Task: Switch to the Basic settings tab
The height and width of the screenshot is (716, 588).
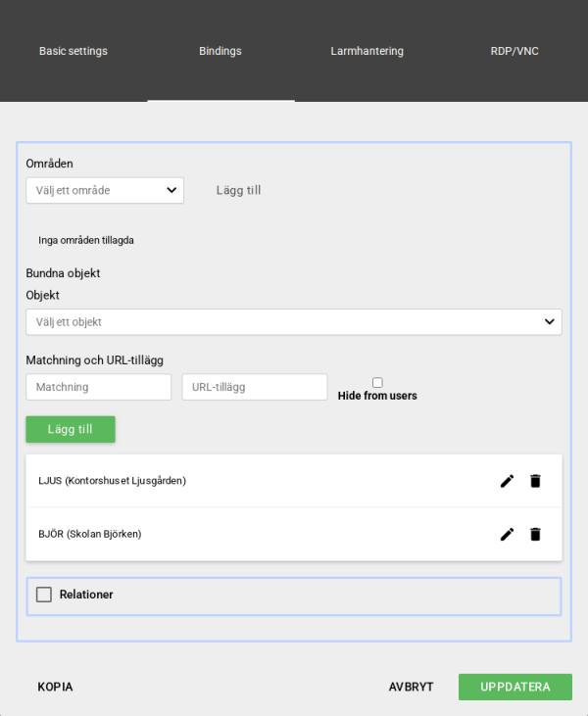Action: coord(73,51)
